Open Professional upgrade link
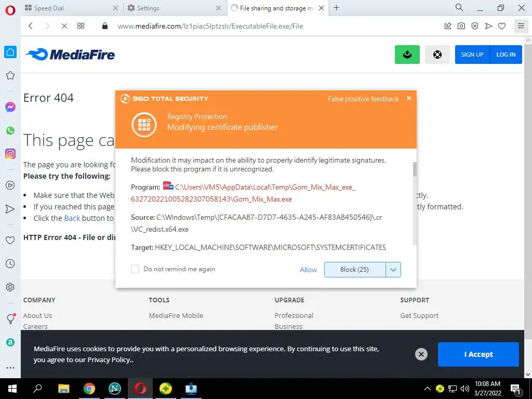 [x=294, y=315]
